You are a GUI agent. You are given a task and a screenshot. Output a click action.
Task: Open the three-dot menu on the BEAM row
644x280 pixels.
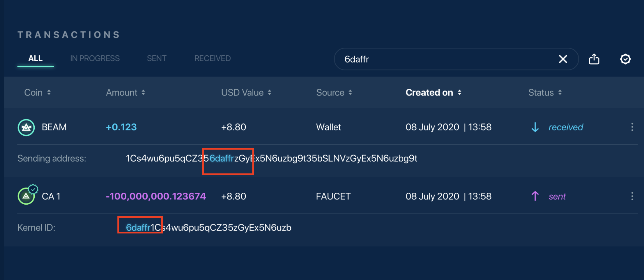[632, 127]
